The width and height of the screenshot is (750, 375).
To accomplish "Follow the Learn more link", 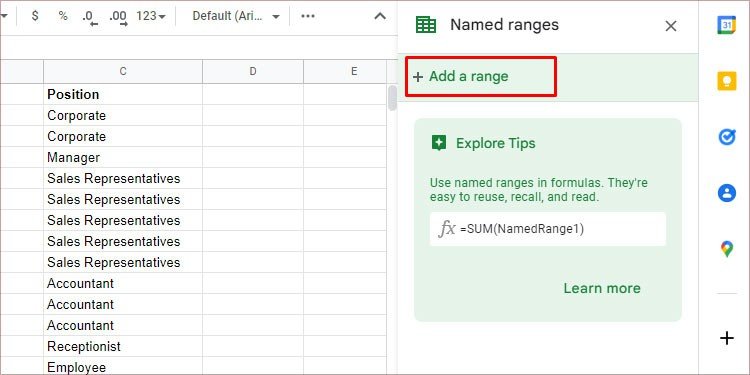I will click(x=602, y=288).
